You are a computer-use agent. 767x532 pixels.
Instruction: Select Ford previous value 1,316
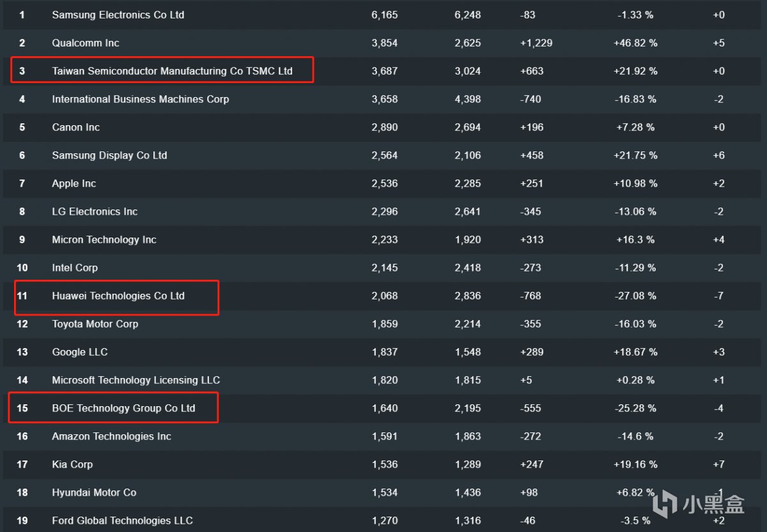(468, 521)
